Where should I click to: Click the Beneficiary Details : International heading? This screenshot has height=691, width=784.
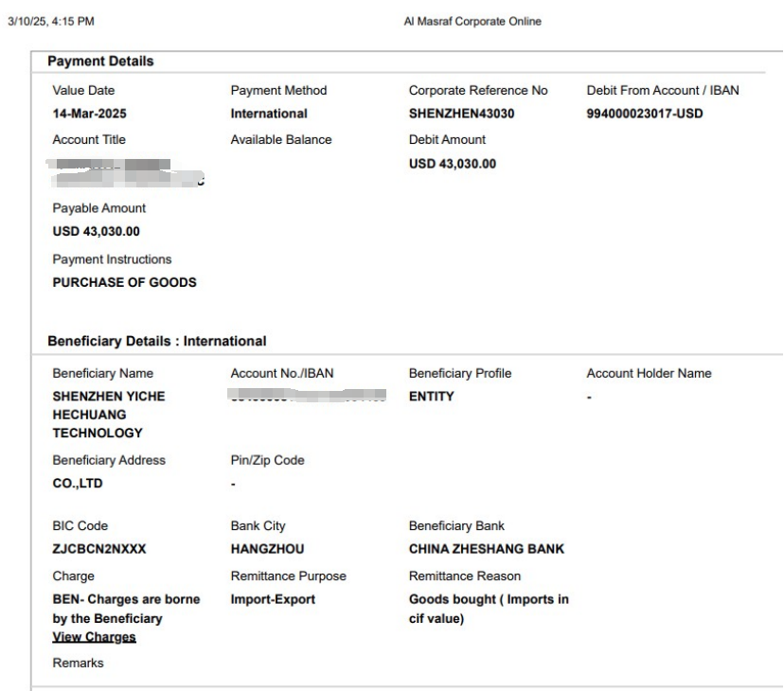[156, 341]
